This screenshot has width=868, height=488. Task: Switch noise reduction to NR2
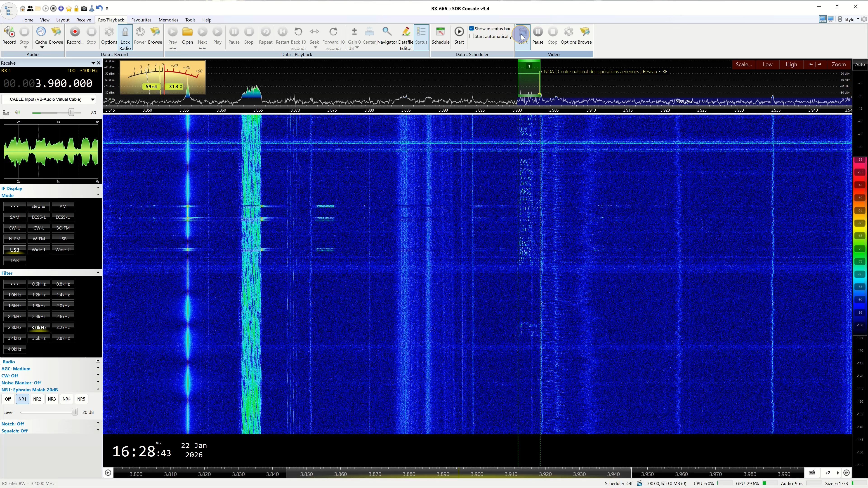pos(37,399)
